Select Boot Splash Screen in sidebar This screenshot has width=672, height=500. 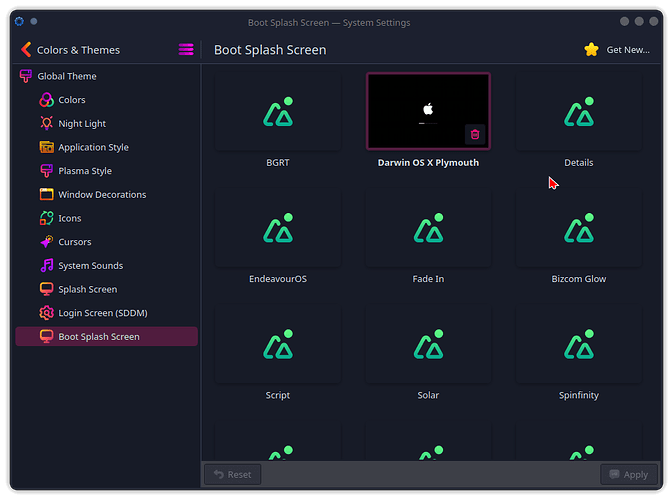click(x=106, y=337)
